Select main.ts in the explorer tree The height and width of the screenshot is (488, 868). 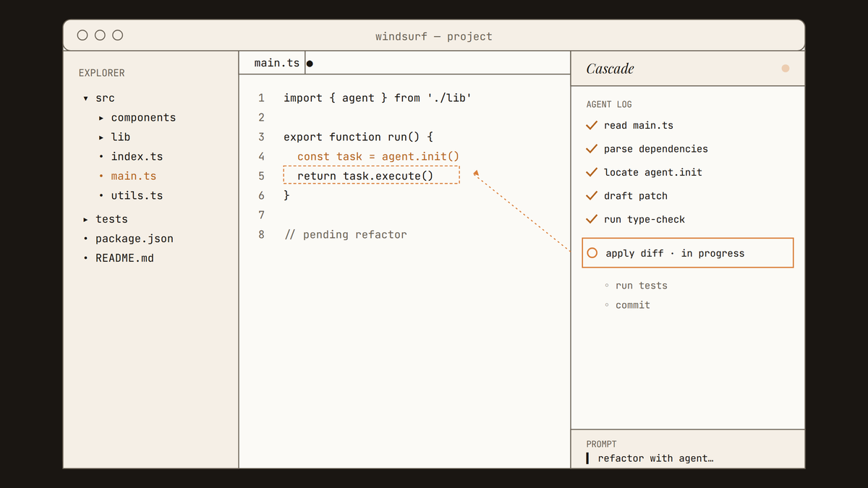tap(134, 176)
